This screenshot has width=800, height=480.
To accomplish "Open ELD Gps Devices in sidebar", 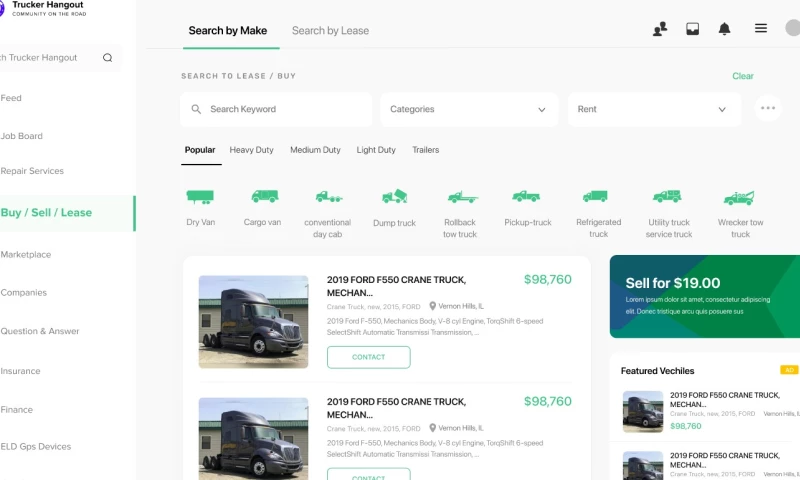I will [x=36, y=447].
